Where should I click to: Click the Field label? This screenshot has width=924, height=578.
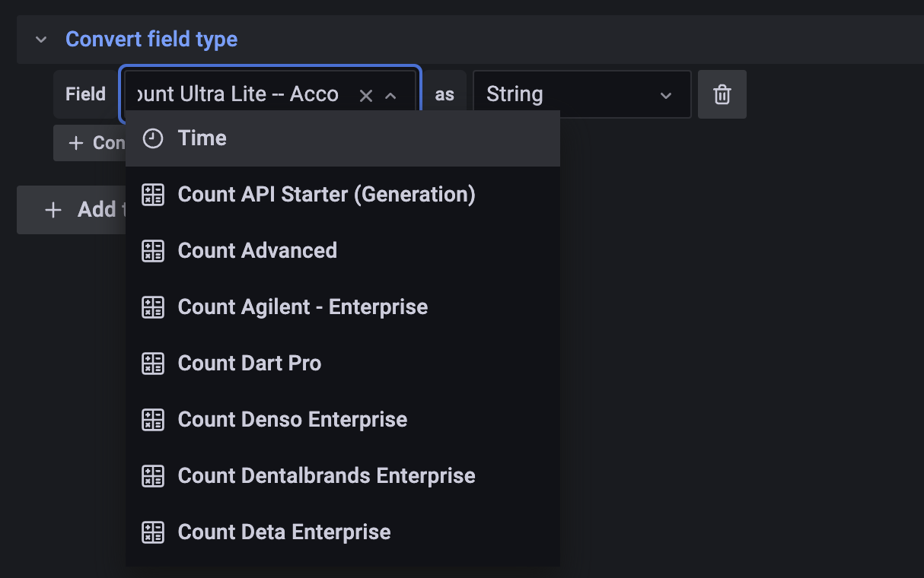(x=85, y=94)
